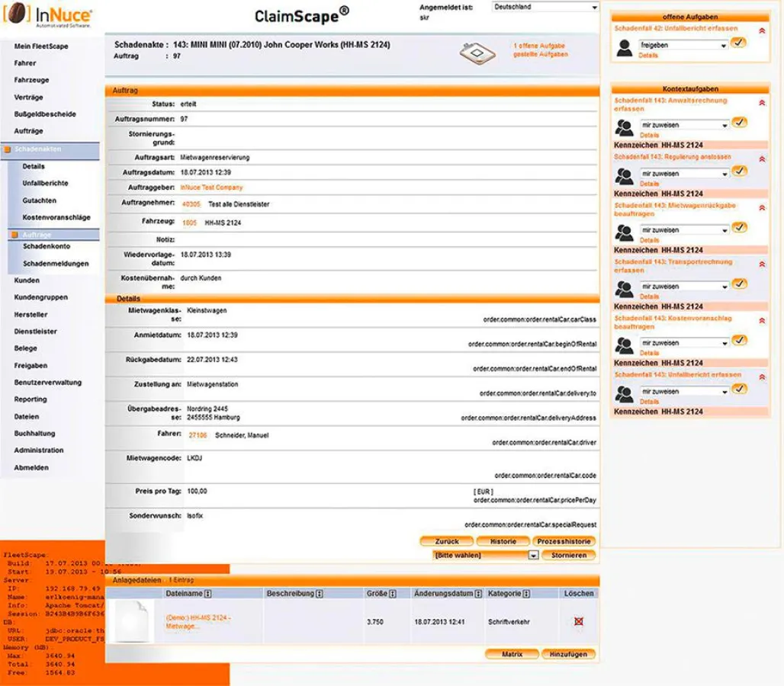Click the checkmark for the Anwaltsrechnung erfassen task
The width and height of the screenshot is (784, 686).
coord(738,123)
